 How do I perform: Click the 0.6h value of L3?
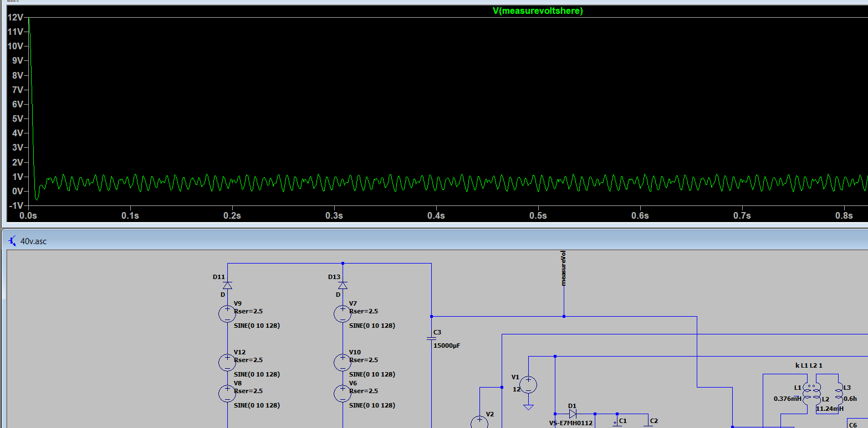[850, 399]
